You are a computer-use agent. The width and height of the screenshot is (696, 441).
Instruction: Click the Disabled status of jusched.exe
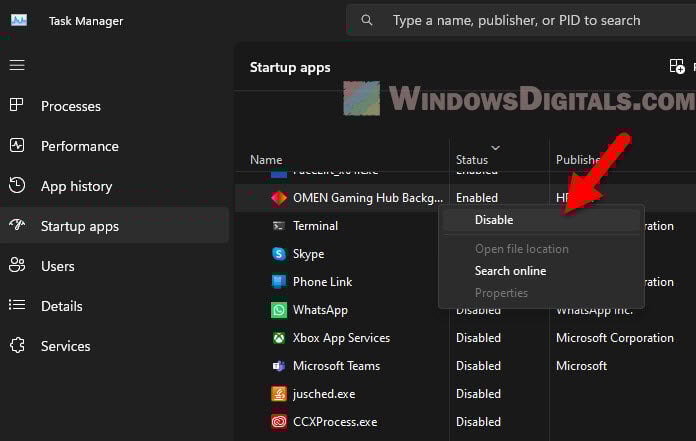point(478,394)
